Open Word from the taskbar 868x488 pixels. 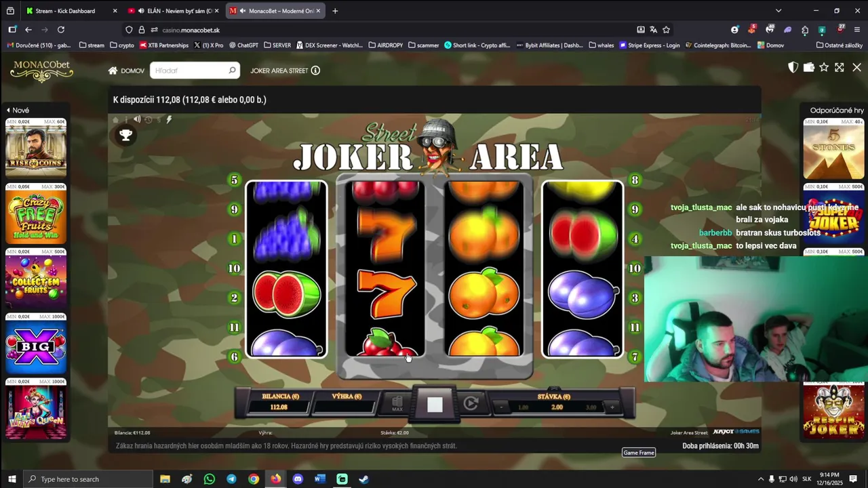[320, 479]
